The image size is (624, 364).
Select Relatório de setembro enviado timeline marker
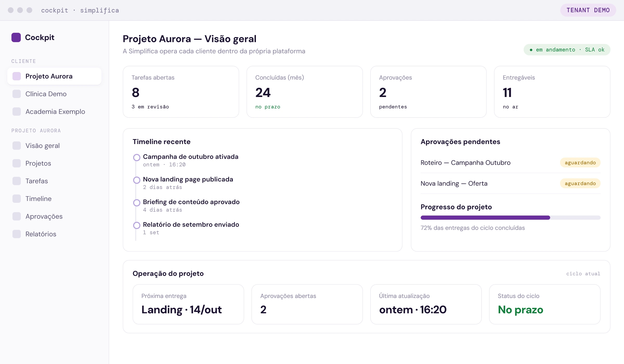[x=137, y=225]
